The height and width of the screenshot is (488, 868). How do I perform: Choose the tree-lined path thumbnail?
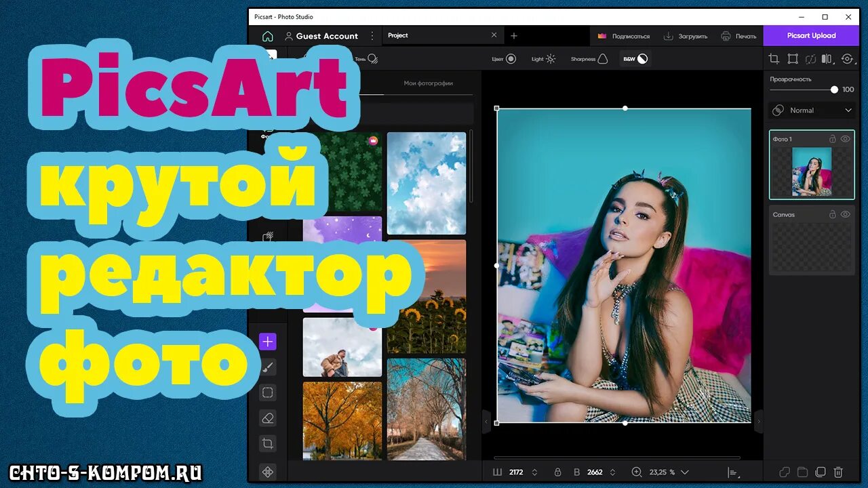[x=427, y=409]
